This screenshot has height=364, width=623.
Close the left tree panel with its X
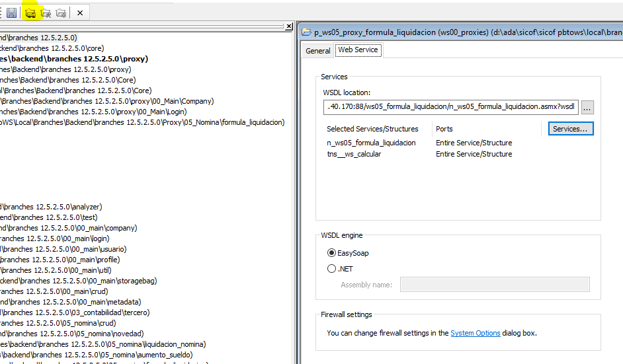point(288,27)
